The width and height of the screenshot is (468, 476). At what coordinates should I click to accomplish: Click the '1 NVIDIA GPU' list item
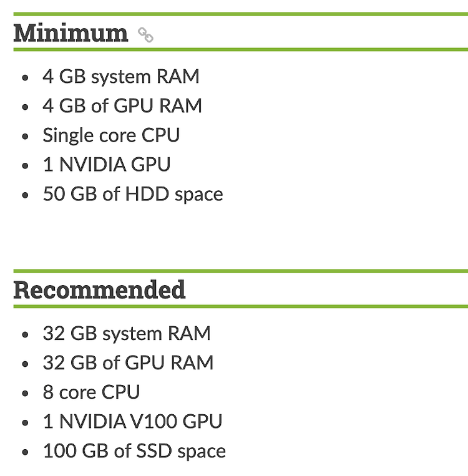pos(107,165)
